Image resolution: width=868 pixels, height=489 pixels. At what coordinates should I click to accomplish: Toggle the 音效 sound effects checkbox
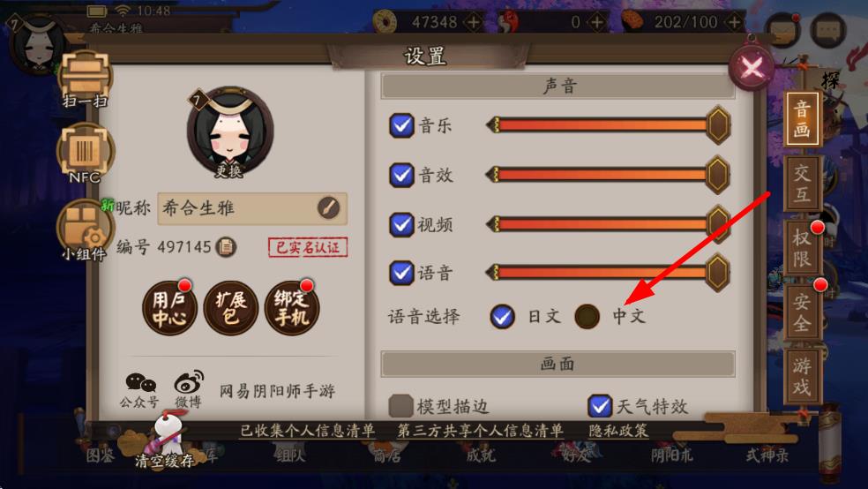pyautogui.click(x=401, y=175)
